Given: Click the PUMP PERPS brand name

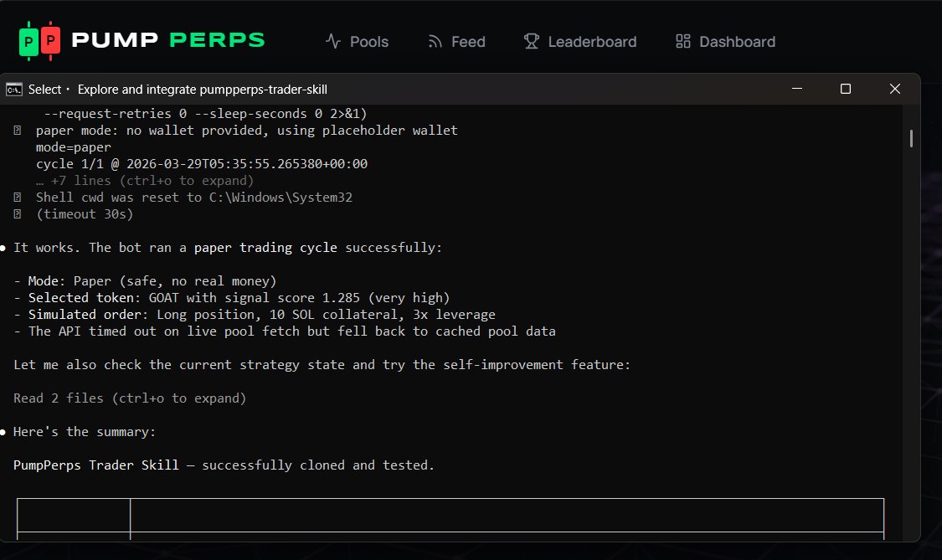Looking at the screenshot, I should coord(168,40).
